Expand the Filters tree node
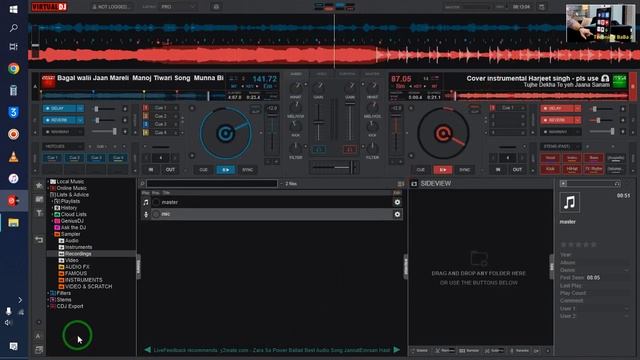The width and height of the screenshot is (640, 360). [47, 293]
